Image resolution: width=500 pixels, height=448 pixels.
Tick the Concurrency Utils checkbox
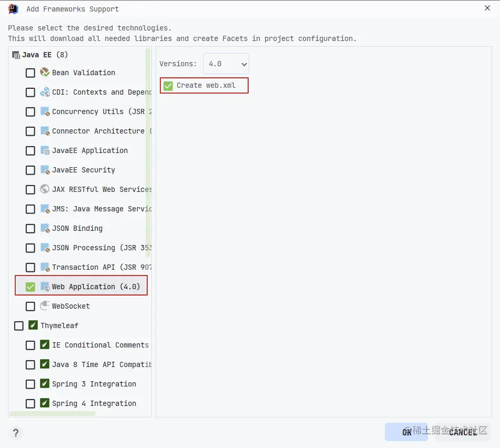coord(30,112)
